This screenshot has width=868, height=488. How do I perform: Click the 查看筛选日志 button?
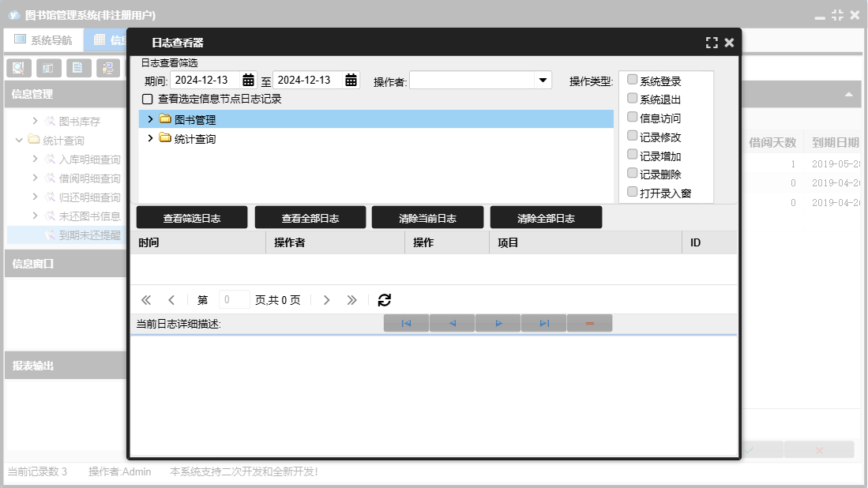tap(192, 218)
